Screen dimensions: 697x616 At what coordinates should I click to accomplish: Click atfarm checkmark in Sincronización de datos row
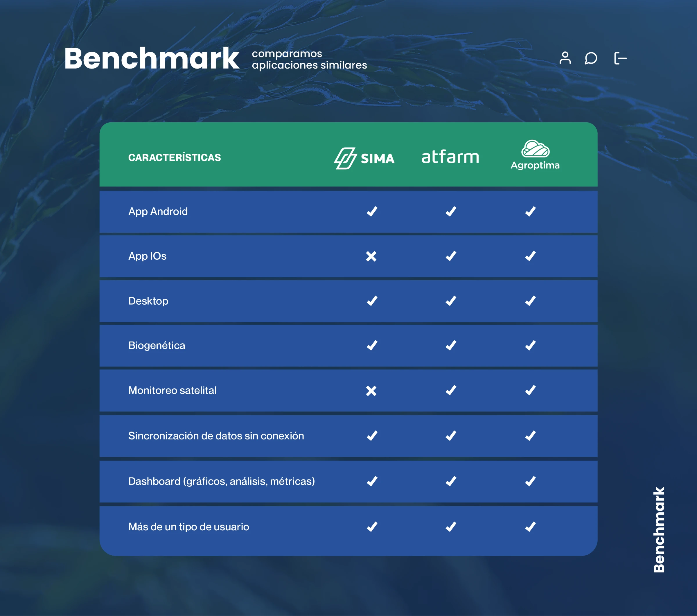[x=451, y=436]
